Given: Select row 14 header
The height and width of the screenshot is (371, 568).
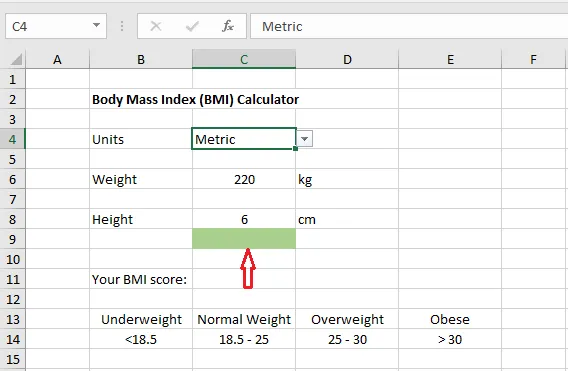Looking at the screenshot, I should tap(13, 339).
